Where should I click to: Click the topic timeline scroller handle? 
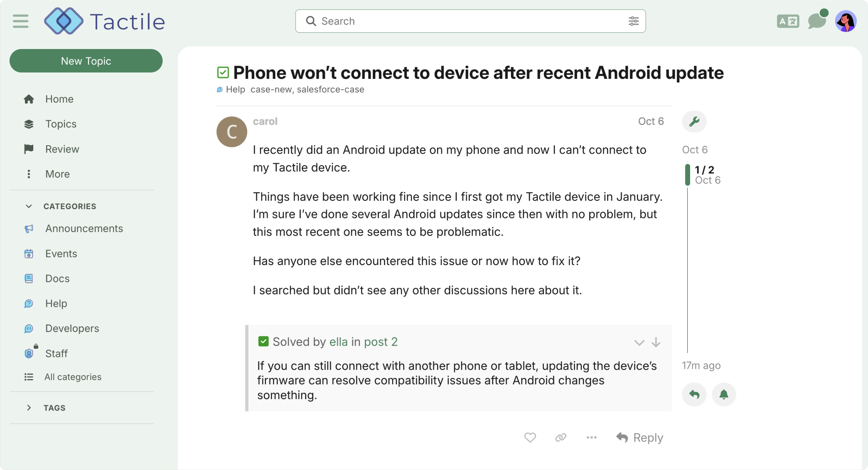point(687,175)
